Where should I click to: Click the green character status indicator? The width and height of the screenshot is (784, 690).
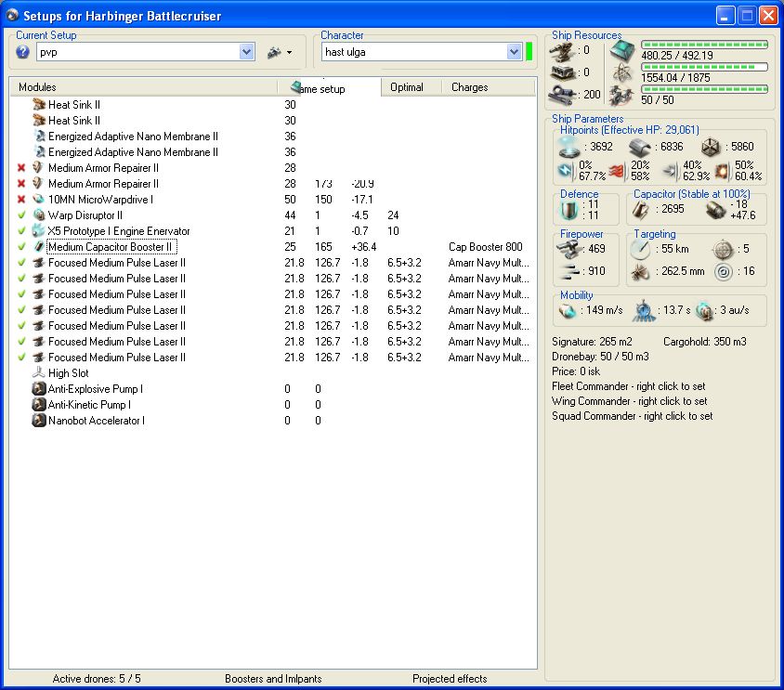point(529,52)
